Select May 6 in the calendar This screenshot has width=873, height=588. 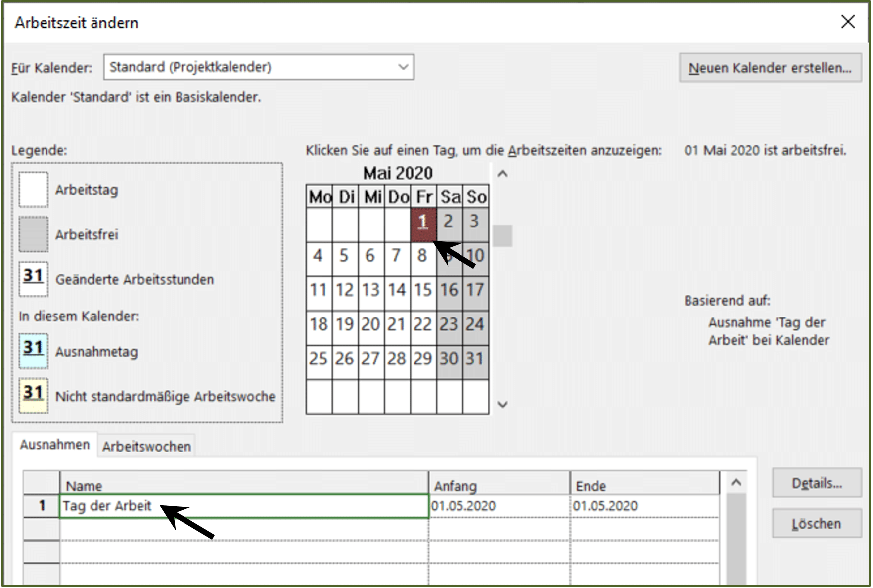click(371, 259)
